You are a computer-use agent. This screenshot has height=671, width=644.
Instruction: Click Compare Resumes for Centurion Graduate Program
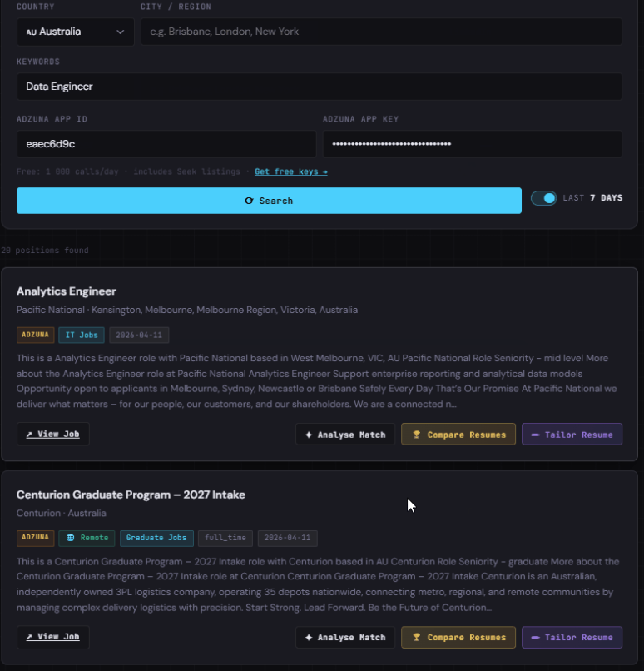click(458, 637)
